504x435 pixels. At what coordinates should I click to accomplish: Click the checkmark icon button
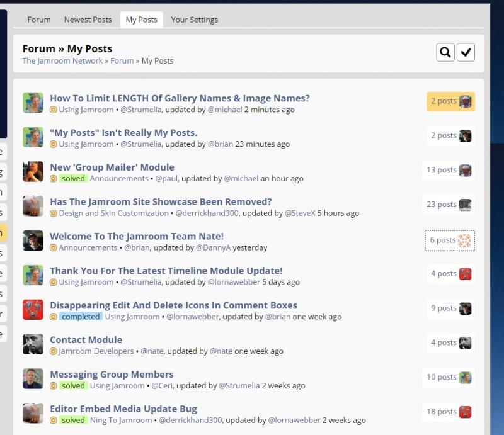[466, 53]
